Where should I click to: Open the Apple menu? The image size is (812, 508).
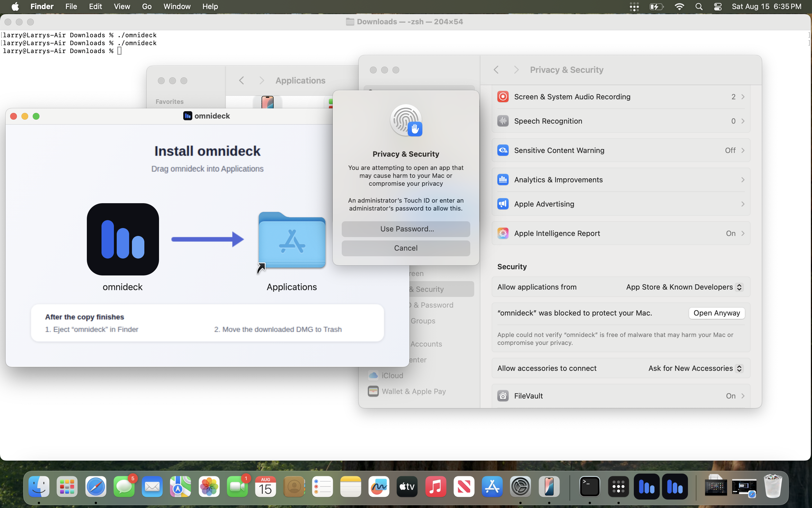tap(15, 6)
